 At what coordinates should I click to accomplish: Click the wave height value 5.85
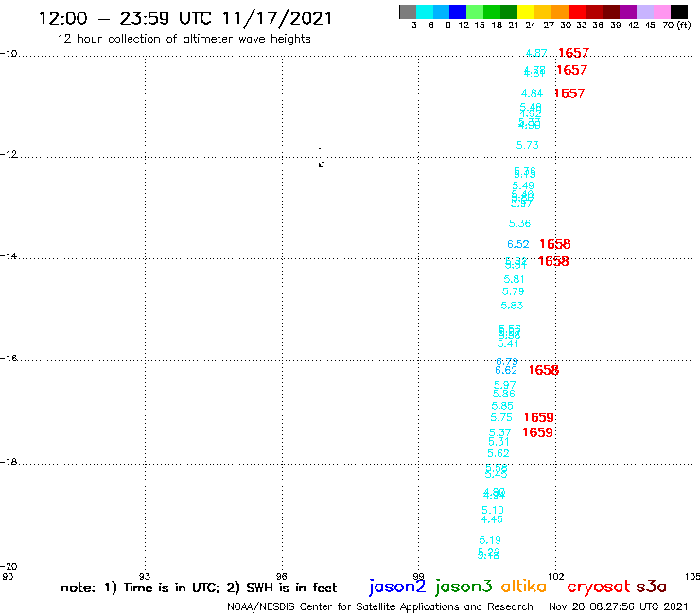click(502, 406)
